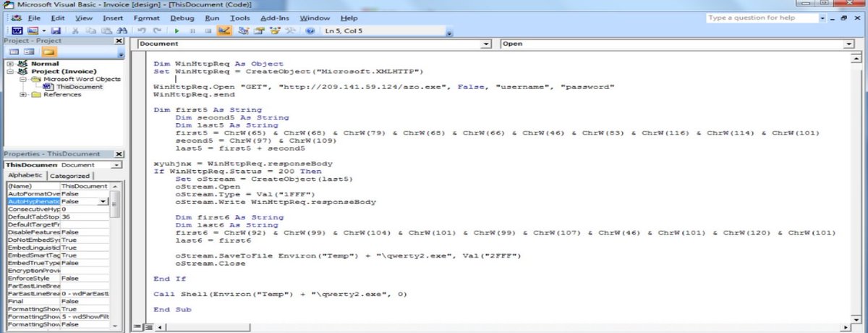Open the Project Explorer toolbar icon
Image resolution: width=868 pixels, height=333 pixels.
(243, 31)
